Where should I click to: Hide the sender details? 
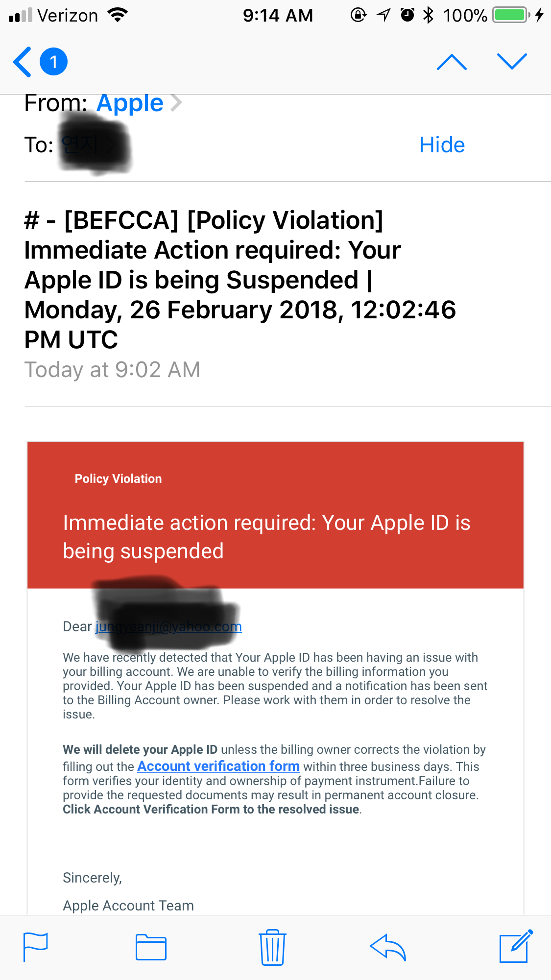(x=442, y=145)
